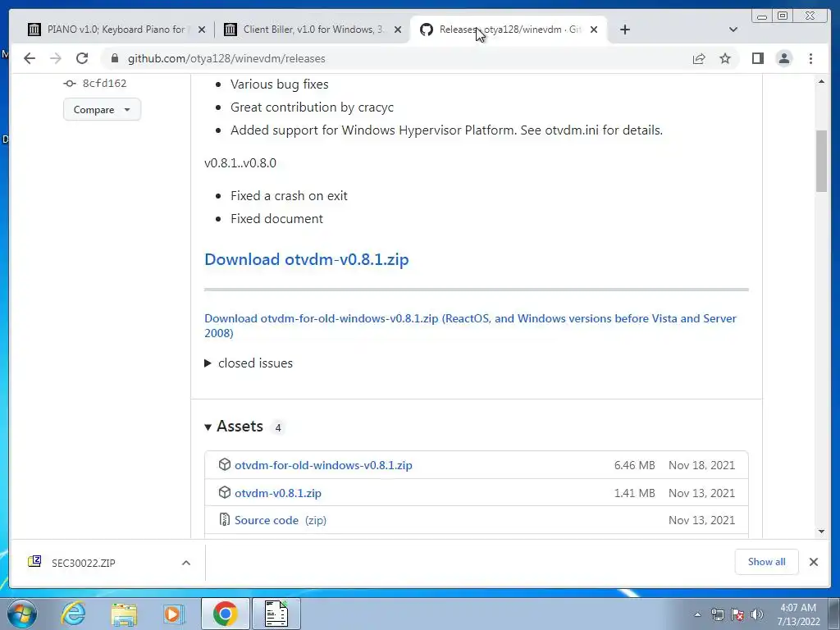This screenshot has width=840, height=630.
Task: Click the v0.8.1..v0.8.0 text
Action: pyautogui.click(x=240, y=163)
